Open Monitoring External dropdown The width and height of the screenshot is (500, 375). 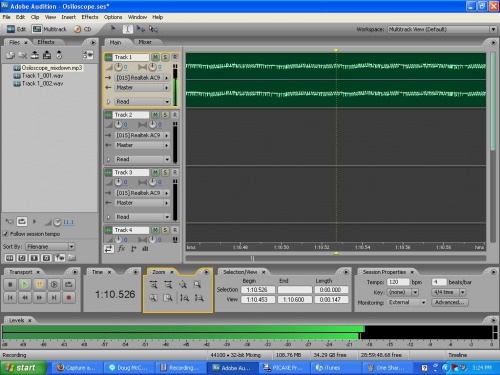[407, 302]
